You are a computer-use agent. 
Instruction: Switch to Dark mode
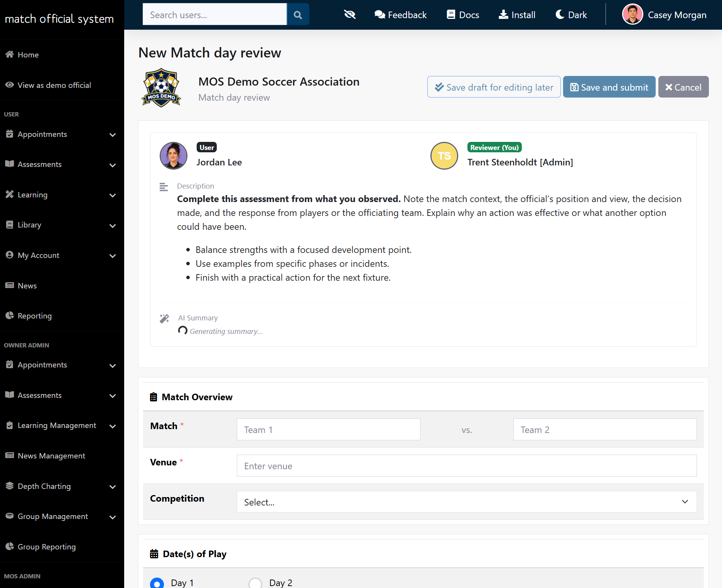click(571, 15)
